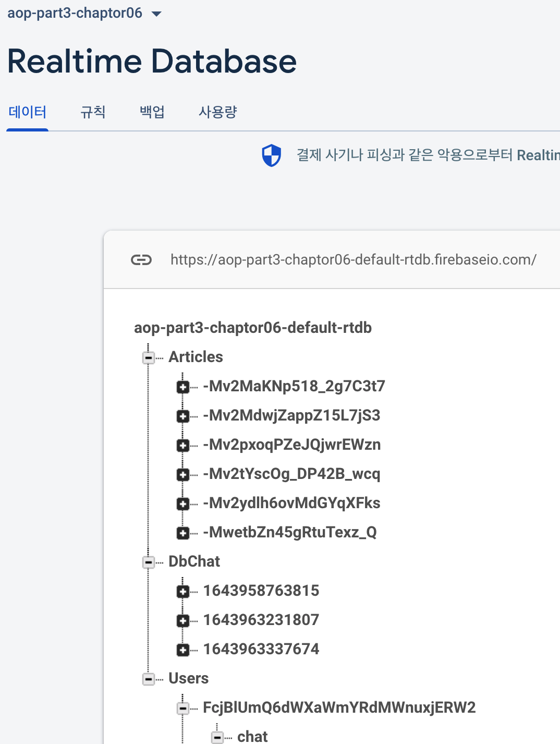Expand node -Mv2ydlh6ovMdGYqXFks
Image resolution: width=560 pixels, height=744 pixels.
[183, 504]
